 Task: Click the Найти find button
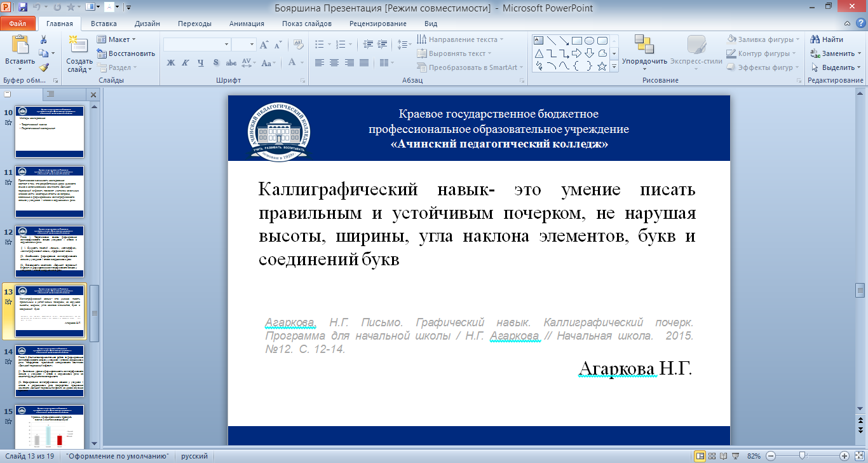point(828,39)
